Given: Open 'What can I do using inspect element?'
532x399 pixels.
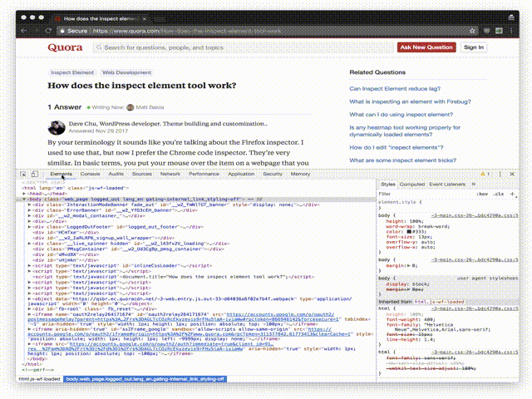Looking at the screenshot, I should (x=401, y=115).
